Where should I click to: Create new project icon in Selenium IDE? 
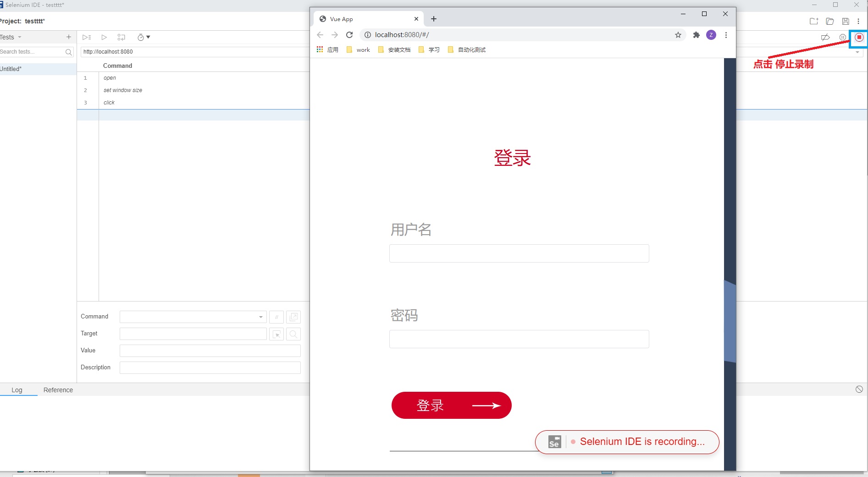click(x=814, y=21)
